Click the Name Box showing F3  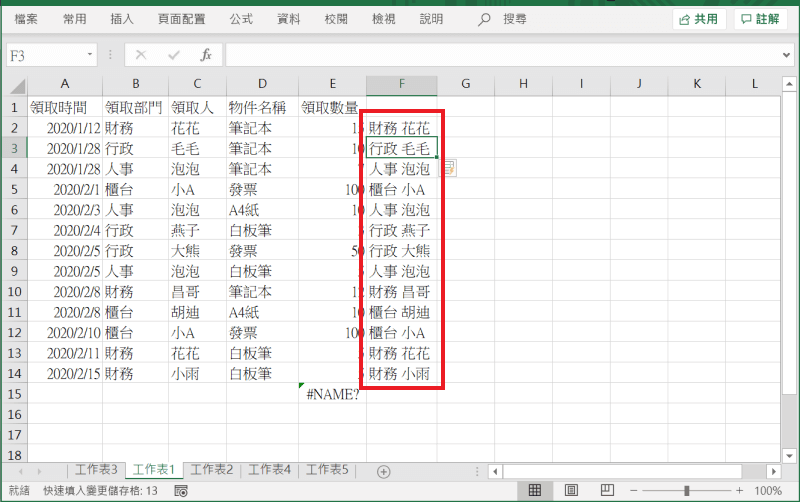pos(51,55)
